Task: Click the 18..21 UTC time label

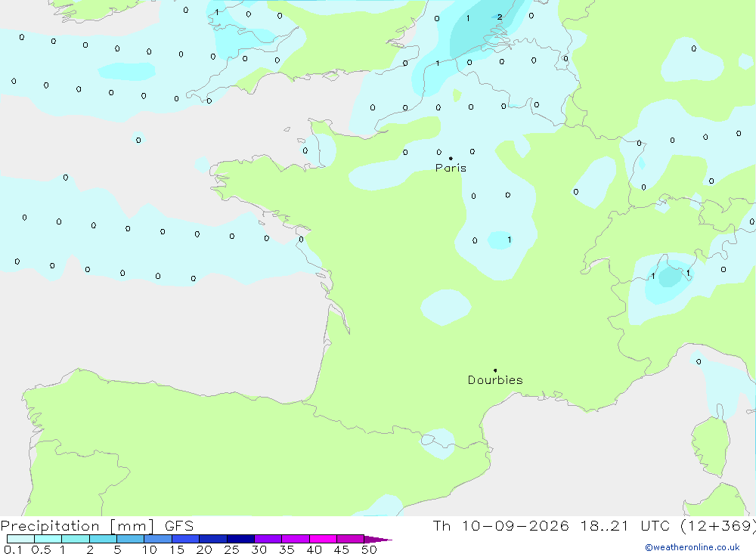Action: [625, 526]
